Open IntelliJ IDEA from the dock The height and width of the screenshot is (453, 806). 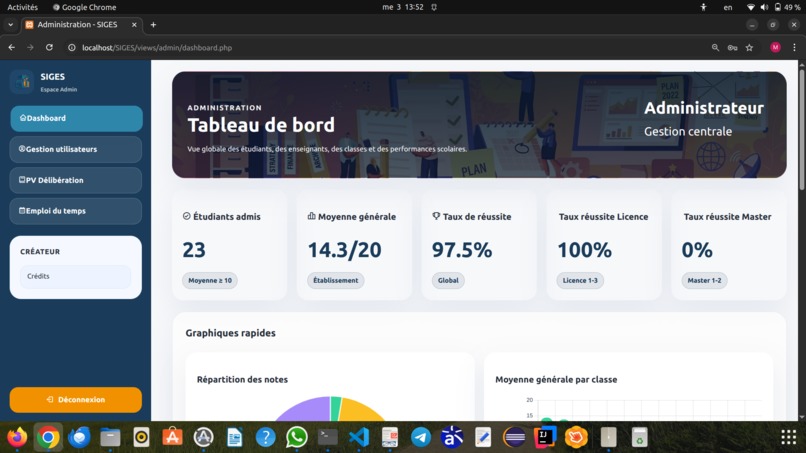click(x=545, y=438)
